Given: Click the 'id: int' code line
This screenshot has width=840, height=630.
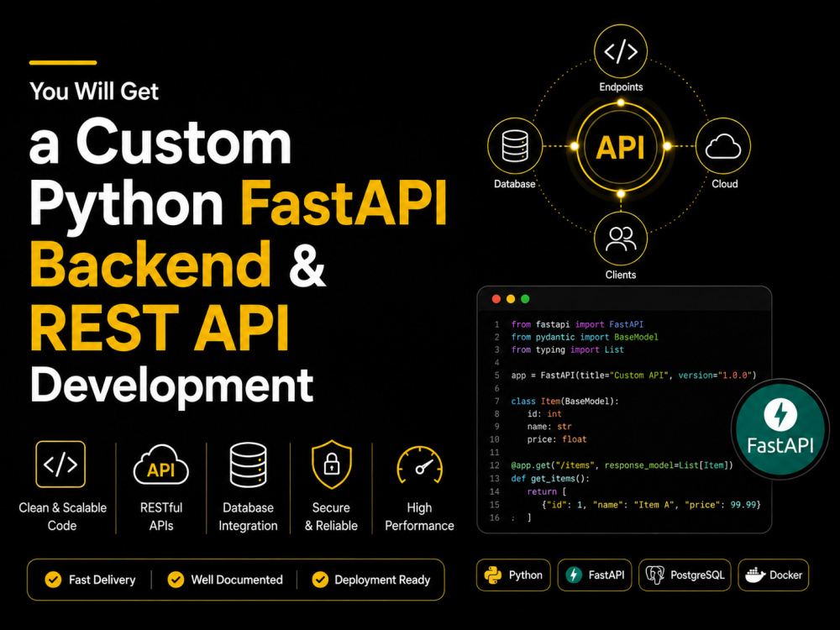Looking at the screenshot, I should pos(544,413).
